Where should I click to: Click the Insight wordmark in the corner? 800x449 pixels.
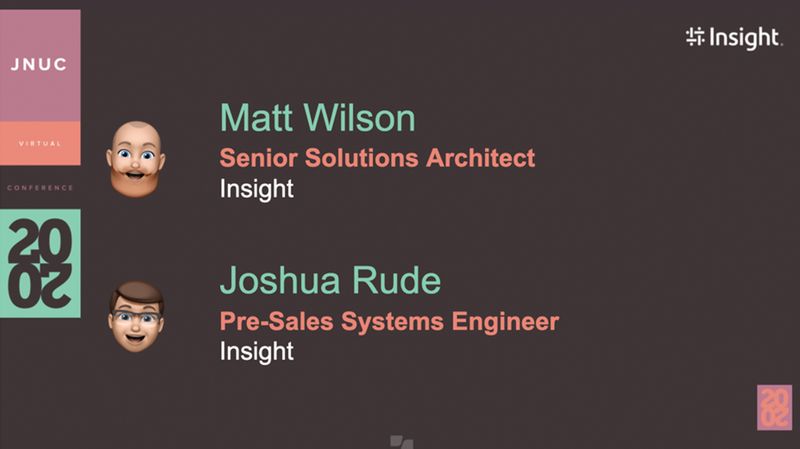(x=745, y=38)
